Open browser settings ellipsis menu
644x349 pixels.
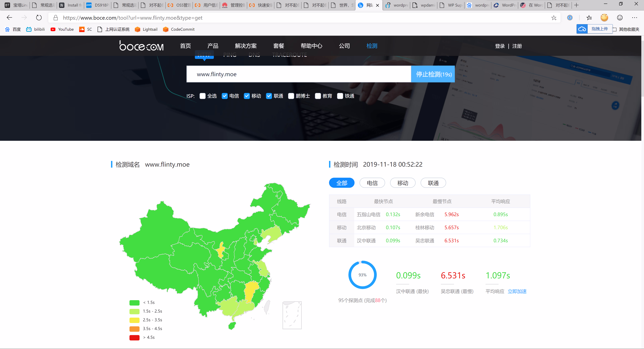634,18
